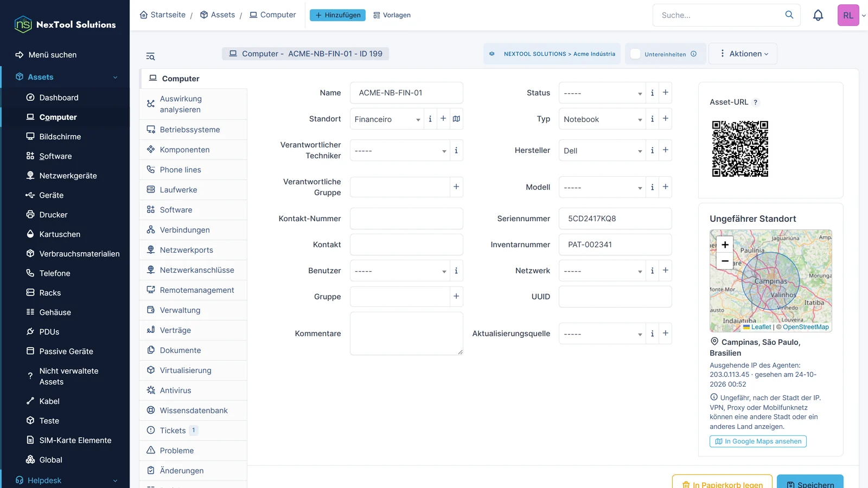Focus the Suche search box
Screen dimensions: 868x488
click(719, 15)
